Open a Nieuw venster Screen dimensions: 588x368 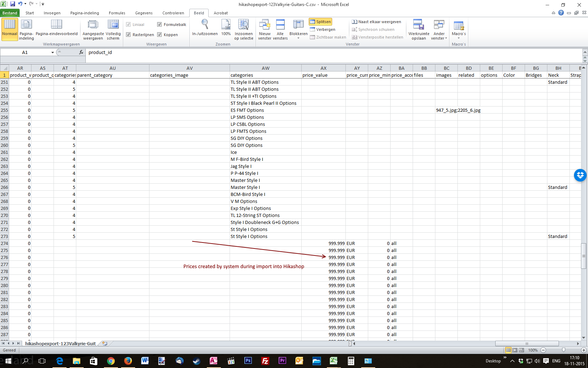coord(265,25)
